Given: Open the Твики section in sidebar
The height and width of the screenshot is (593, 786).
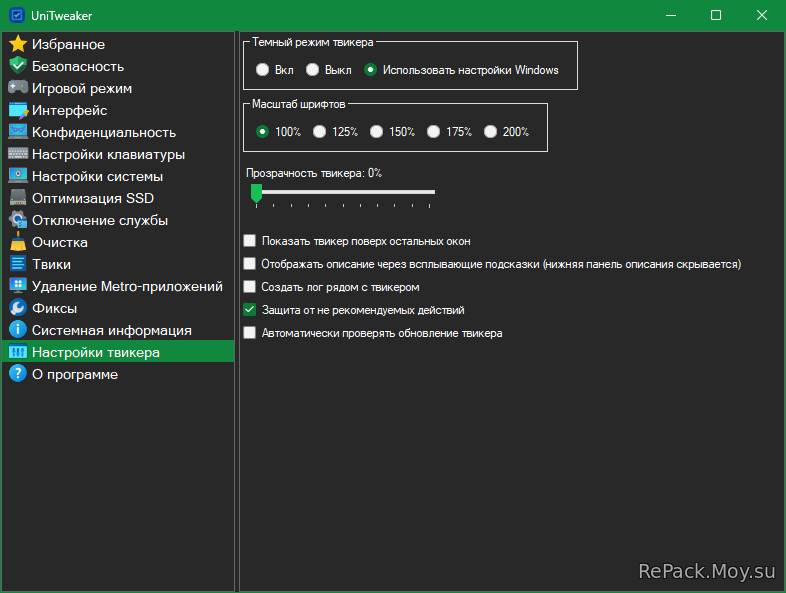Looking at the screenshot, I should (51, 264).
